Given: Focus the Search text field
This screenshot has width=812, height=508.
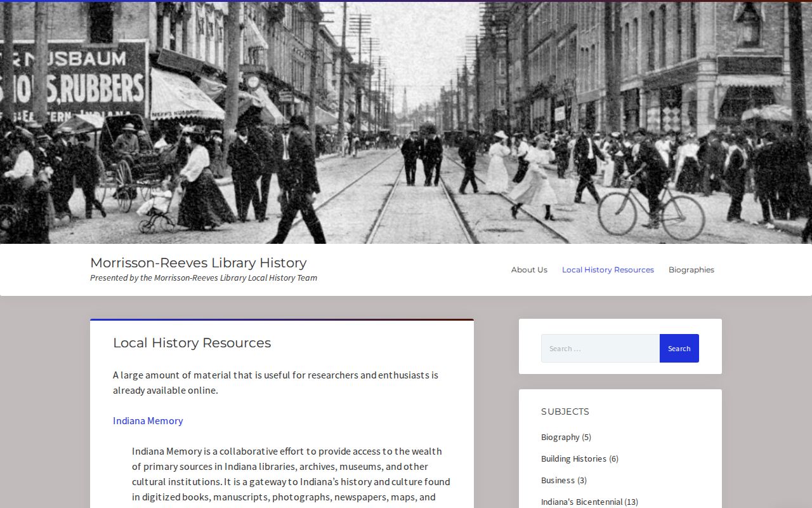Looking at the screenshot, I should [600, 348].
